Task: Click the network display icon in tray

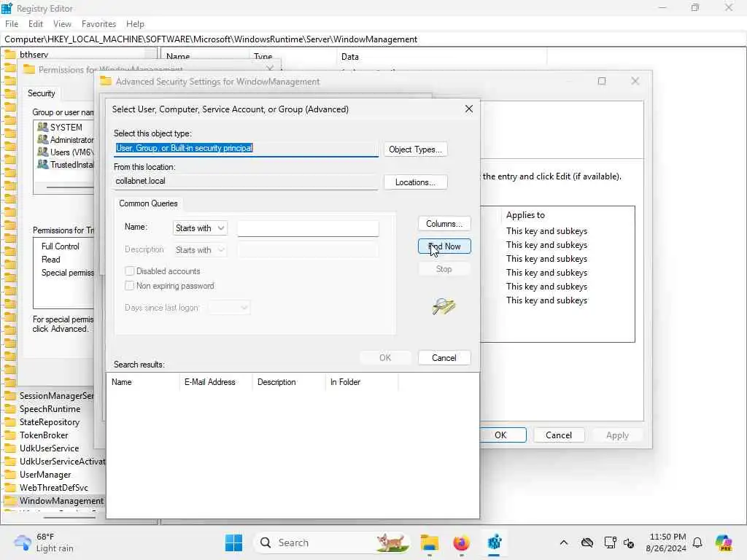Action: point(609,542)
